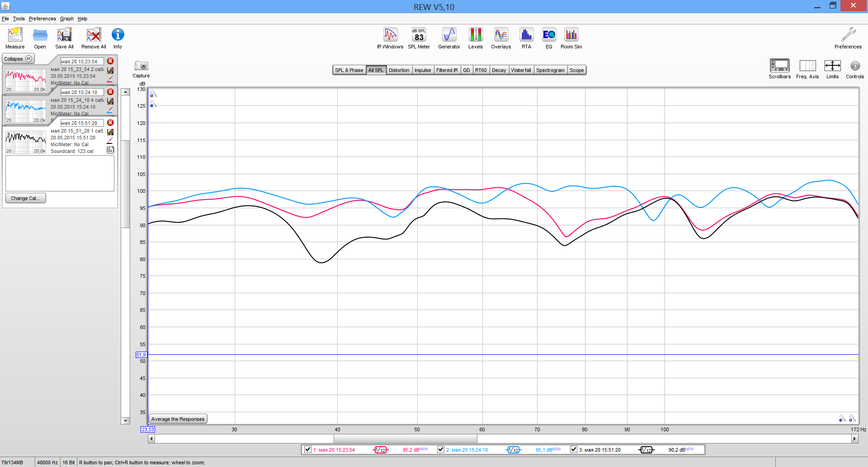This screenshot has height=467, width=868.
Task: Click measurement list scroll down arrow
Action: [x=125, y=421]
